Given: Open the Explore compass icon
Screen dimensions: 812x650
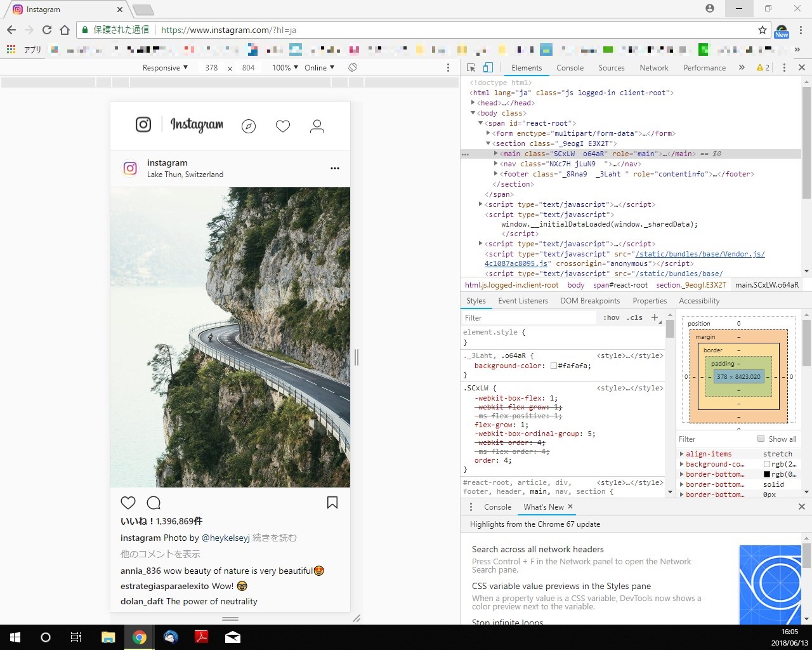Looking at the screenshot, I should pos(249,126).
